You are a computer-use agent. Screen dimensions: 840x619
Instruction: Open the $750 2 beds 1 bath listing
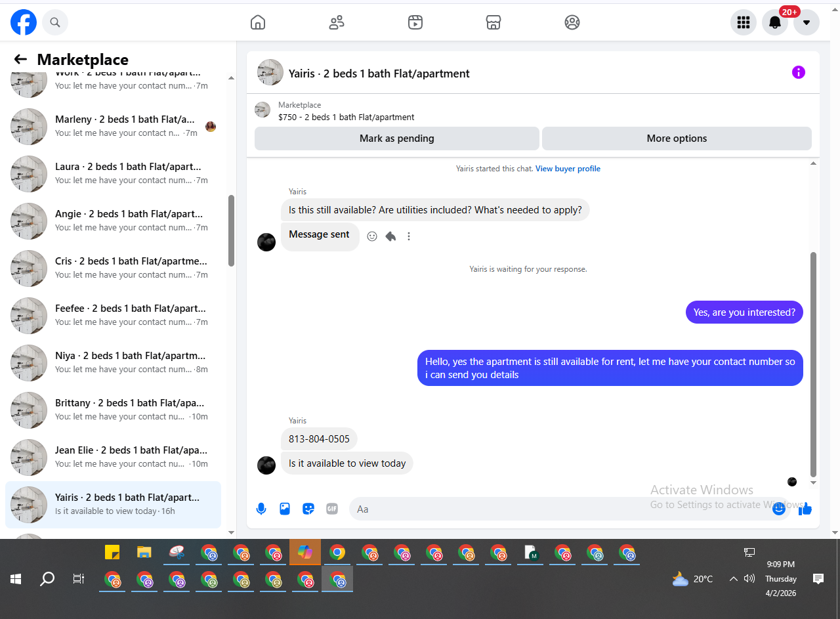[346, 117]
